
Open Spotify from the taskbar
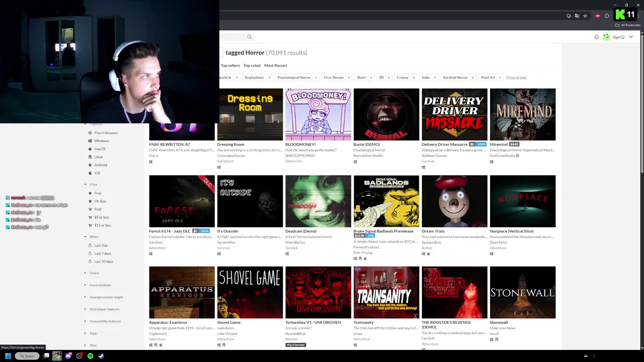tap(90, 356)
